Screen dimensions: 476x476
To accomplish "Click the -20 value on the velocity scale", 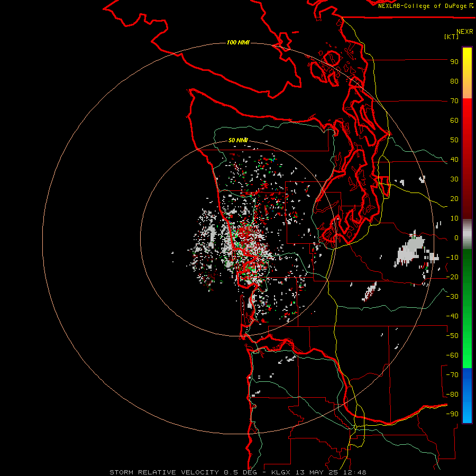I will 452,277.
